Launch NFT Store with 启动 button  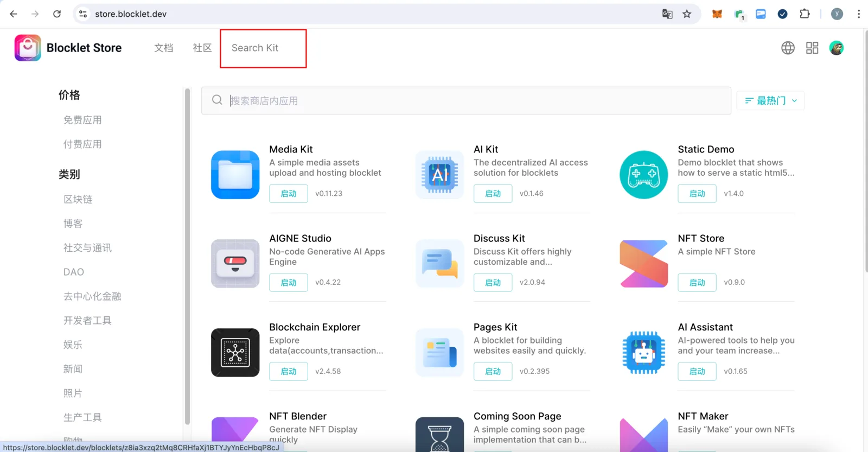(697, 283)
